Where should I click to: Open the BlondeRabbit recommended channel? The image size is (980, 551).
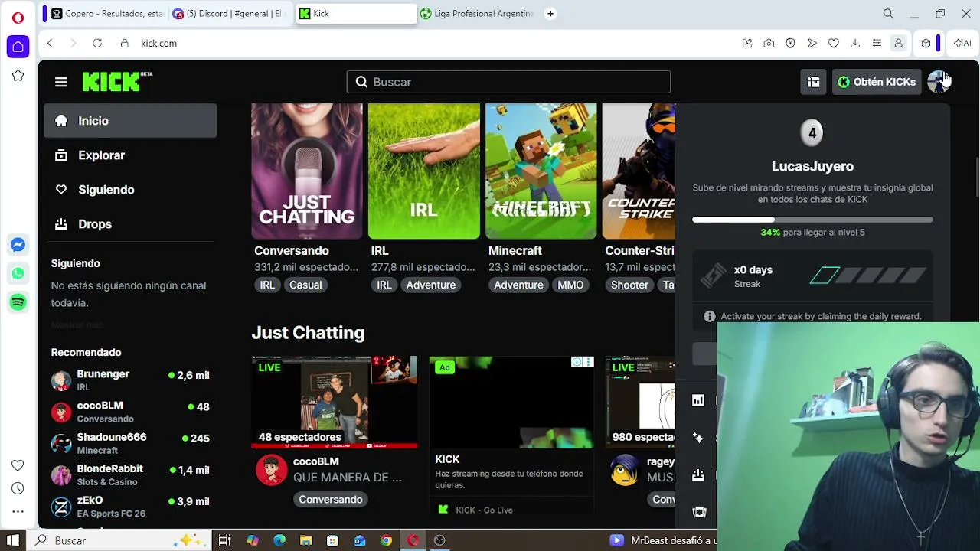(x=130, y=474)
